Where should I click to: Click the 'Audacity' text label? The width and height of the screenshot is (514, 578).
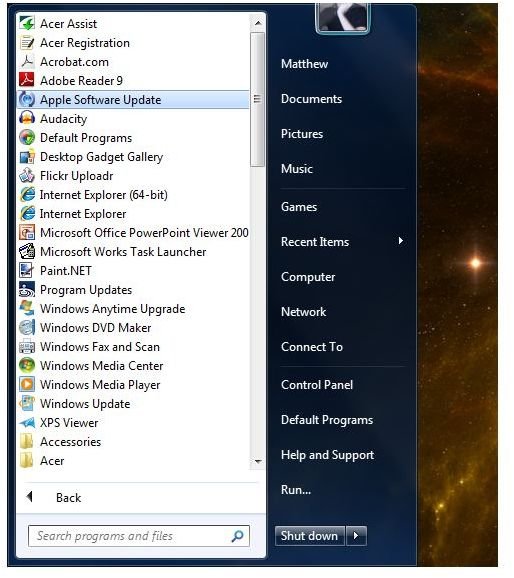63,119
